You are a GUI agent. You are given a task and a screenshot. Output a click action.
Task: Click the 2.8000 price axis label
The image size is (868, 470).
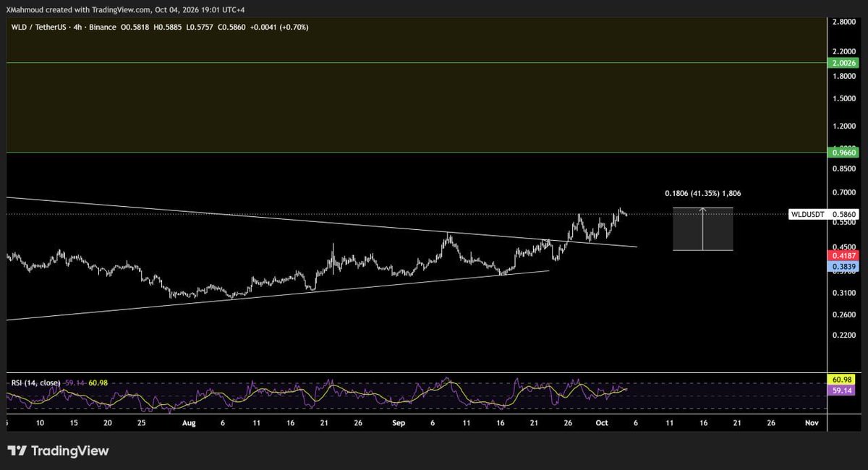844,22
